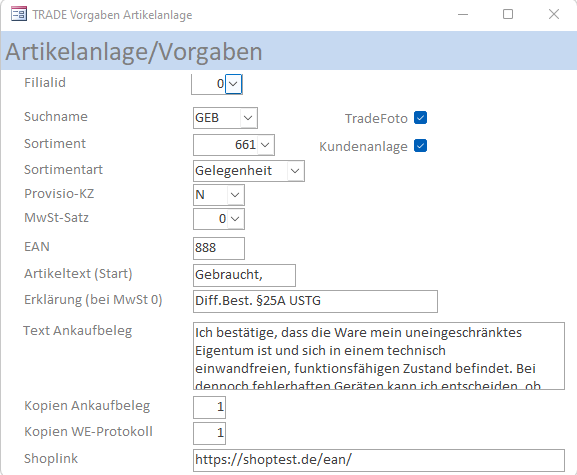Click the Erklärung (bei MwSt 0) field
The image size is (577, 475).
pyautogui.click(x=315, y=301)
